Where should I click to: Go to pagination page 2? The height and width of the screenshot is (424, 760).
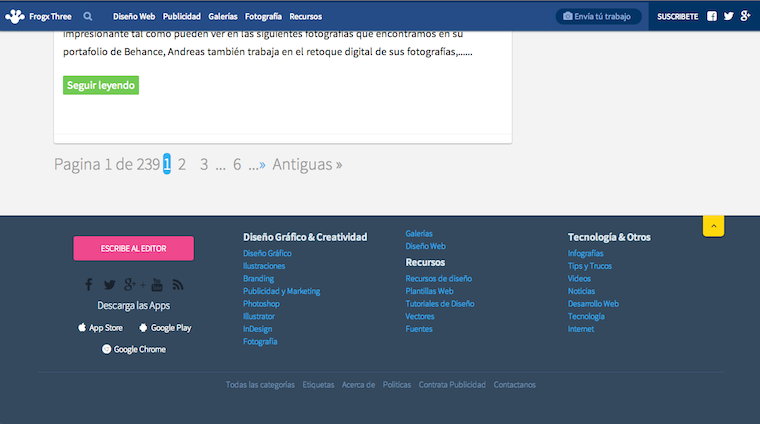click(x=182, y=164)
